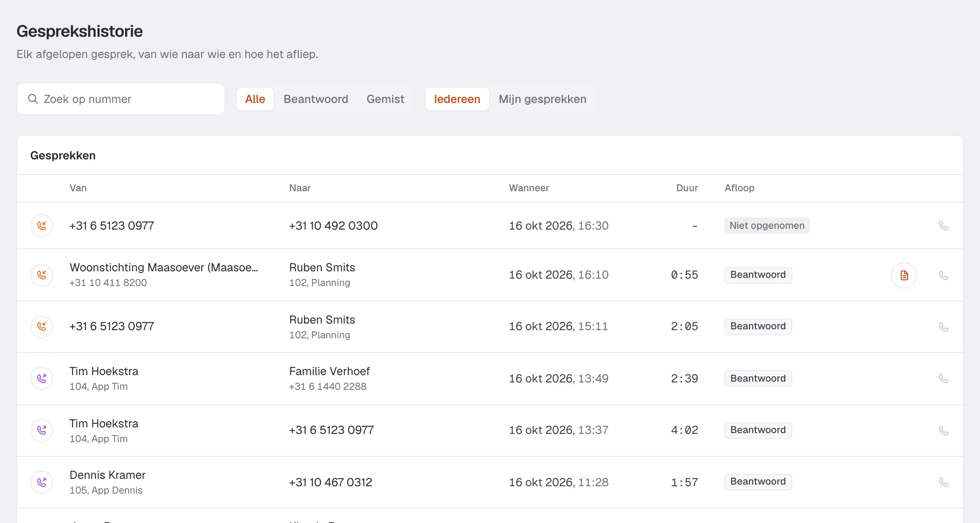The width and height of the screenshot is (980, 523).
Task: Click outgoing call icon beside Dennis Kramer
Action: click(42, 482)
